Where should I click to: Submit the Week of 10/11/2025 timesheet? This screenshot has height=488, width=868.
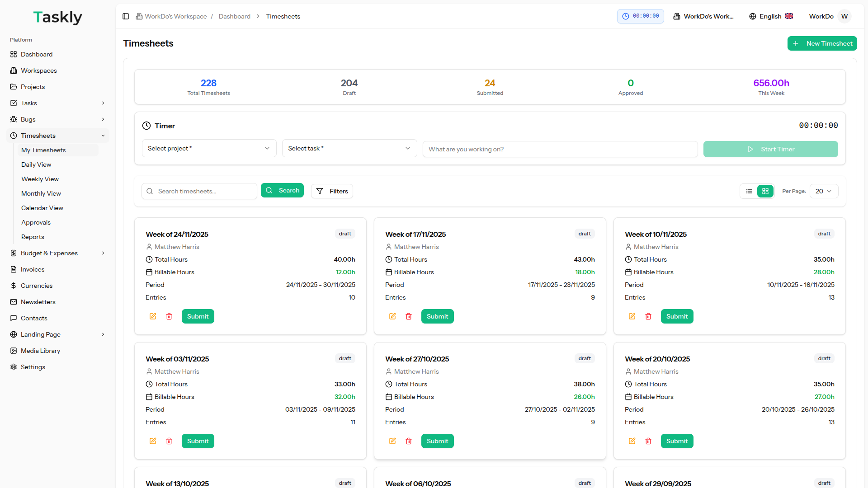click(x=677, y=316)
